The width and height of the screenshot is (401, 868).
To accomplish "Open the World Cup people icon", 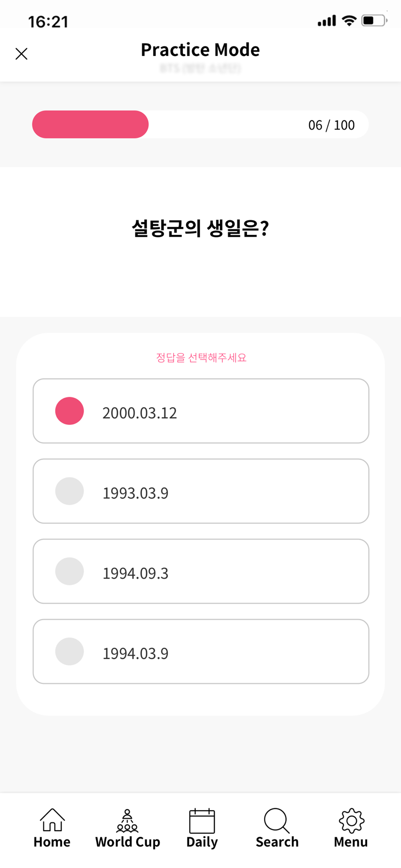I will tap(127, 820).
